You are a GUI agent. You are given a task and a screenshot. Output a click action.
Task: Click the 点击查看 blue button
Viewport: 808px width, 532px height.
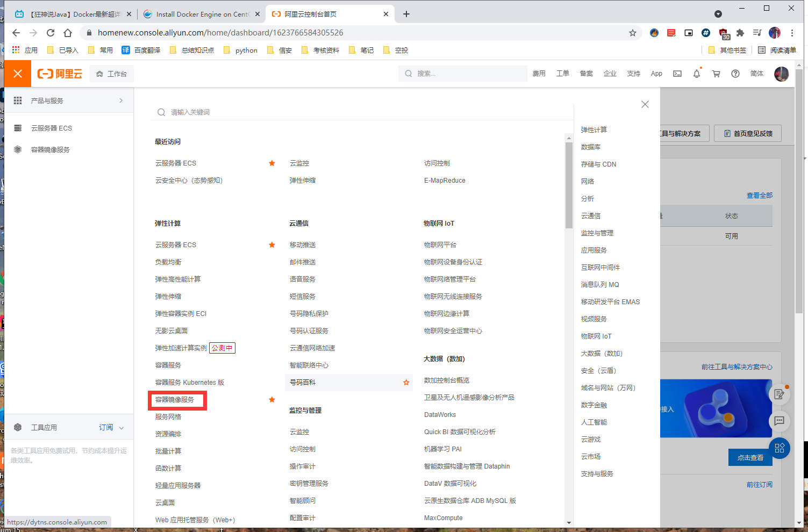(750, 457)
